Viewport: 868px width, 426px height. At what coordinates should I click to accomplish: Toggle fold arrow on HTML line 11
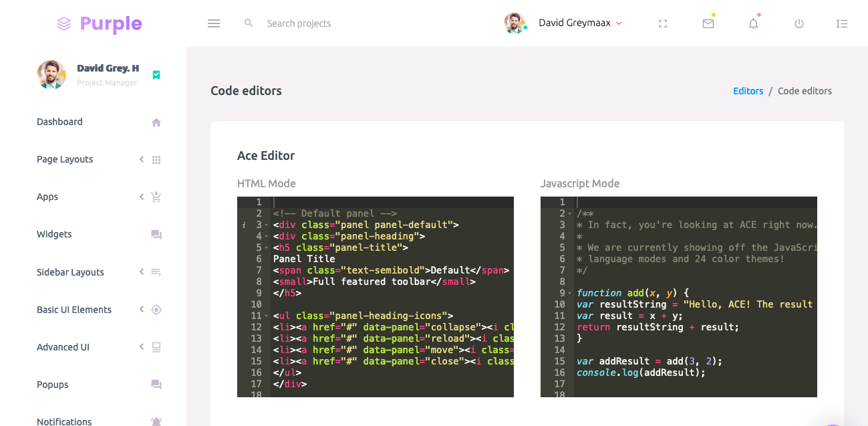click(x=267, y=316)
